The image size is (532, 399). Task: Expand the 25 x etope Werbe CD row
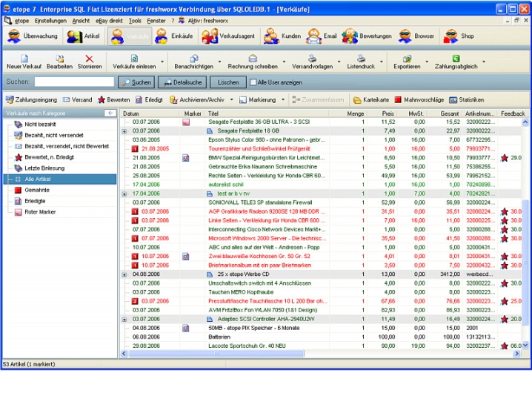tap(124, 274)
